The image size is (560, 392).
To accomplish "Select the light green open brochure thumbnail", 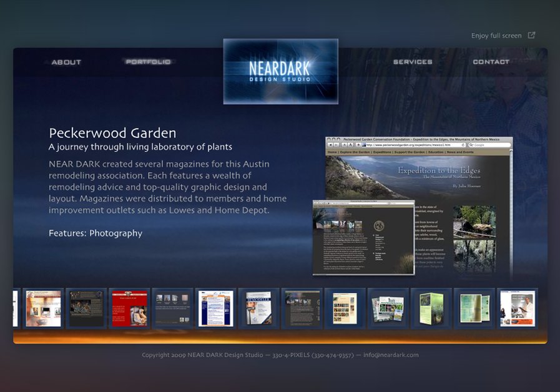I will (x=474, y=308).
